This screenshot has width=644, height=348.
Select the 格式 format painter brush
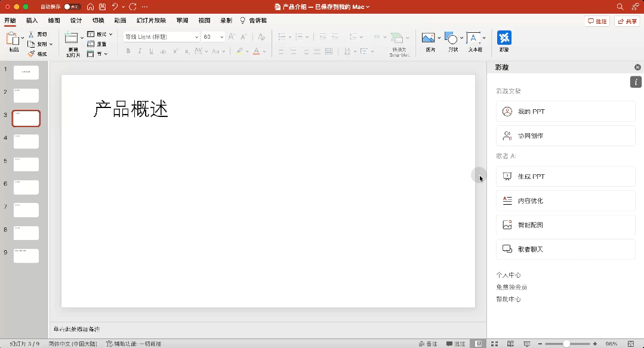pyautogui.click(x=31, y=54)
